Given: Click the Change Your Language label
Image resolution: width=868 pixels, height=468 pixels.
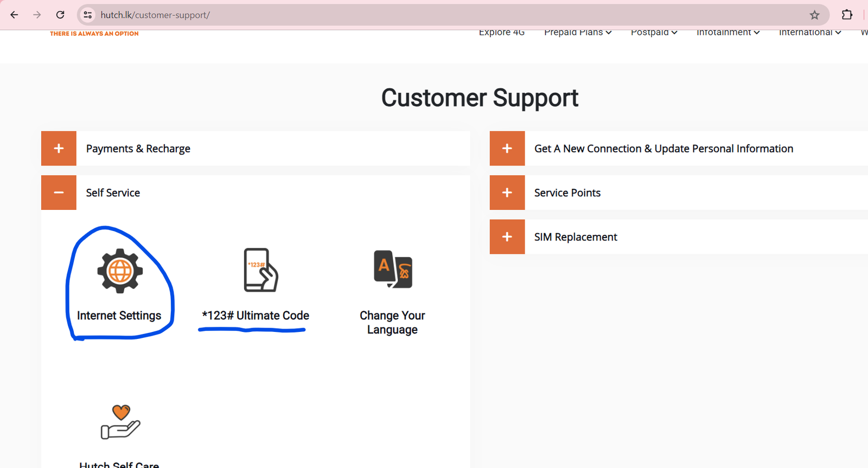Looking at the screenshot, I should tap(392, 323).
